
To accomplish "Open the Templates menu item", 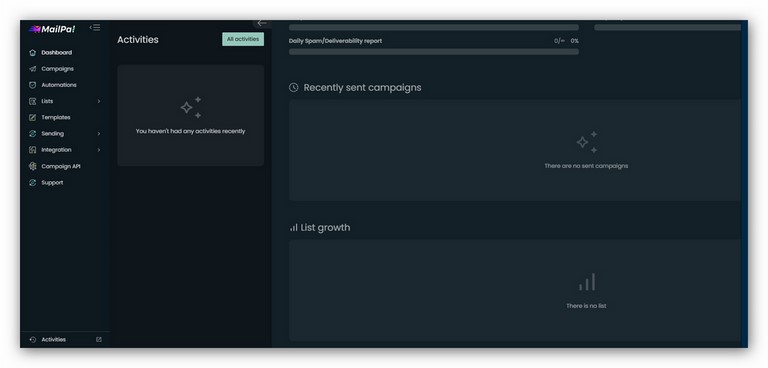I will pos(56,118).
